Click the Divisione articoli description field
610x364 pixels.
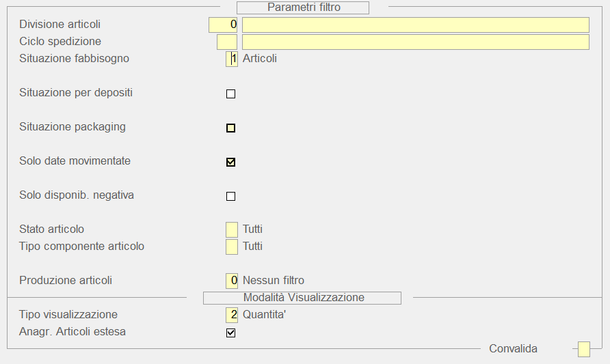point(415,25)
